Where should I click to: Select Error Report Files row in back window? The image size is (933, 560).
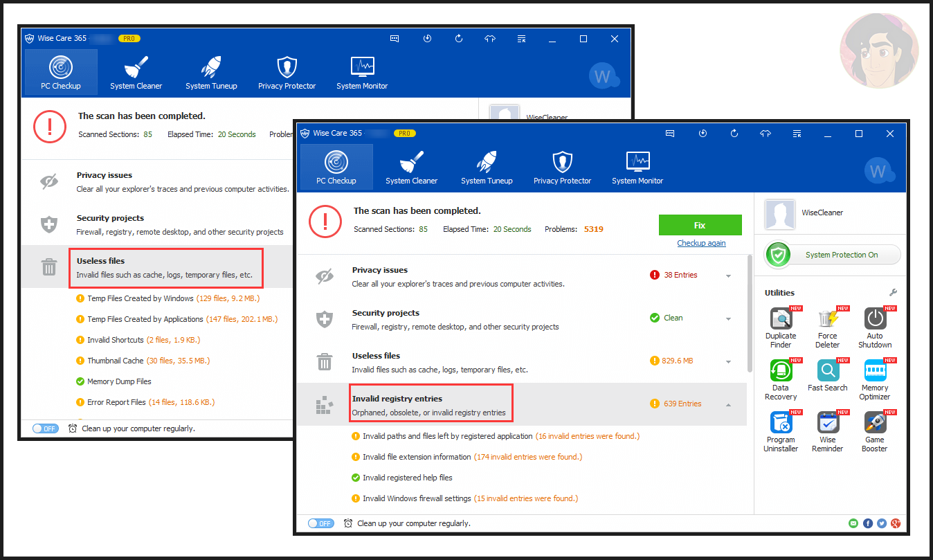145,402
